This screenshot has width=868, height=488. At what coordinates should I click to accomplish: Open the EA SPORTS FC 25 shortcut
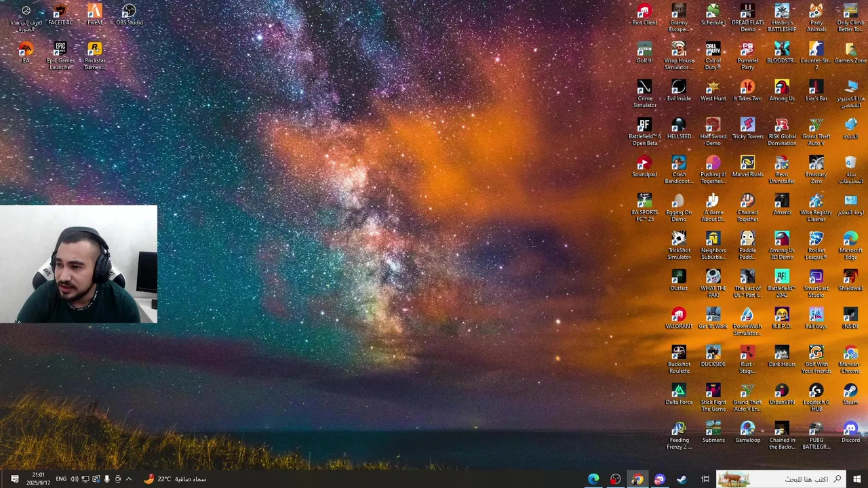[644, 207]
